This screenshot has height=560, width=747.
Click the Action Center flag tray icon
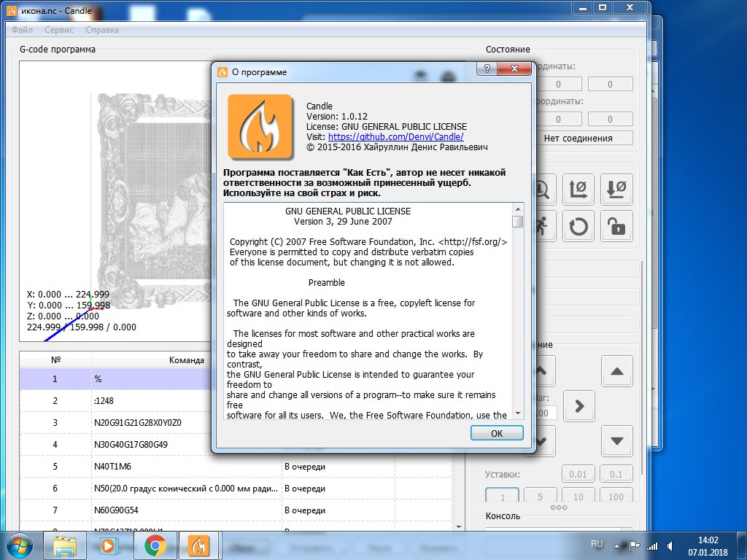(635, 546)
